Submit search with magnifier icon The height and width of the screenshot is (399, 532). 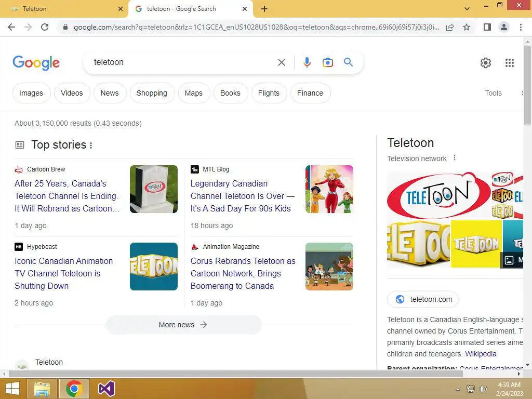point(348,62)
